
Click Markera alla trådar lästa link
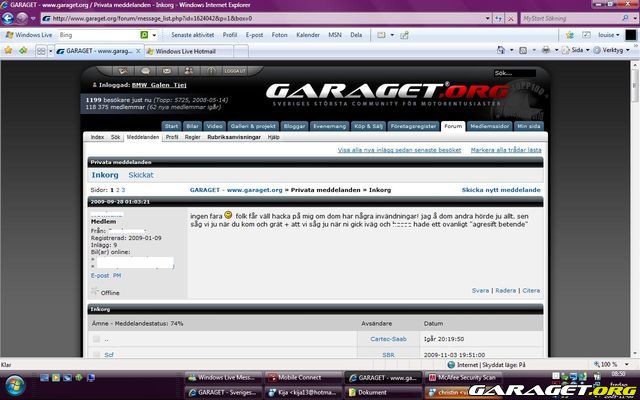[x=506, y=150]
